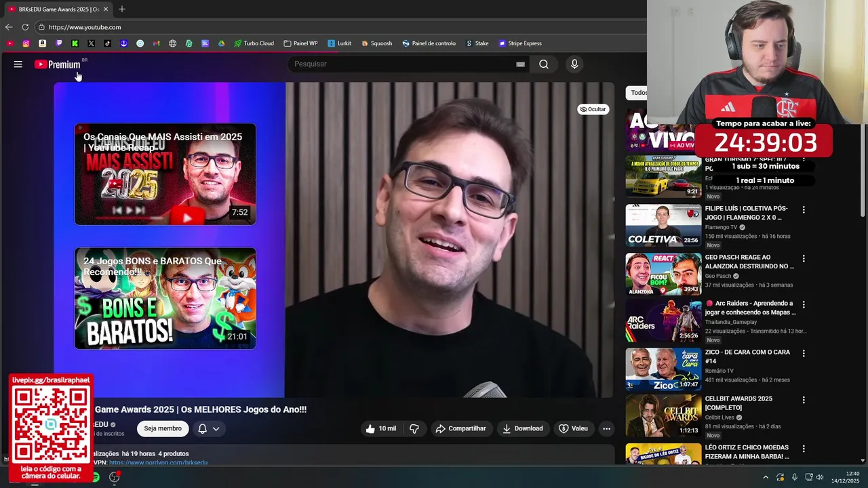Open the SL purple bookmark
868x488 pixels.
coord(205,43)
